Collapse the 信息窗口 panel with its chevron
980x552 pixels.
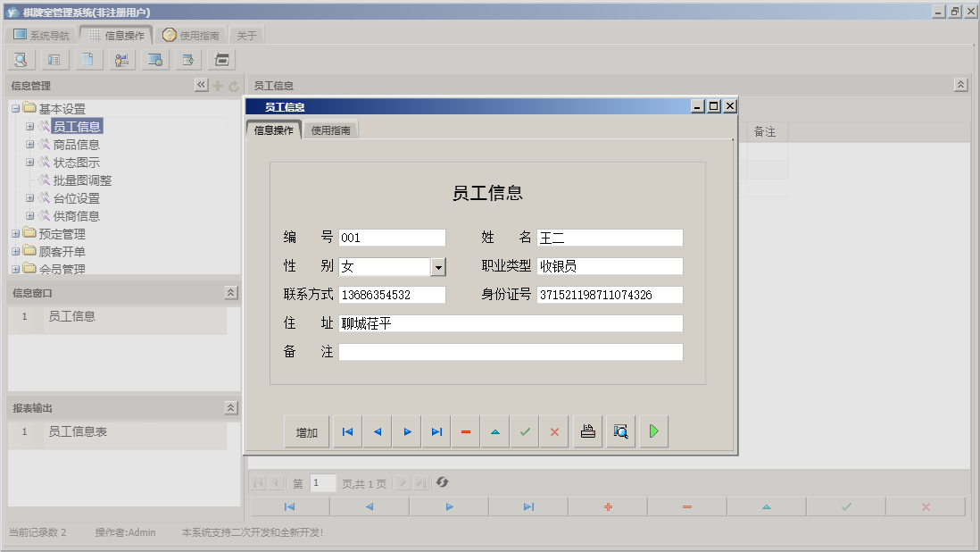230,292
